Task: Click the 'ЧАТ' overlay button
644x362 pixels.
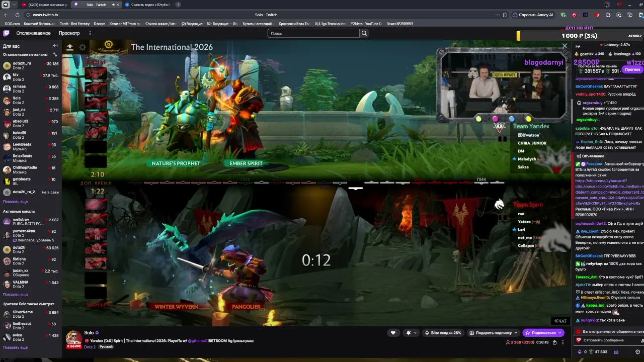Action: [x=560, y=321]
